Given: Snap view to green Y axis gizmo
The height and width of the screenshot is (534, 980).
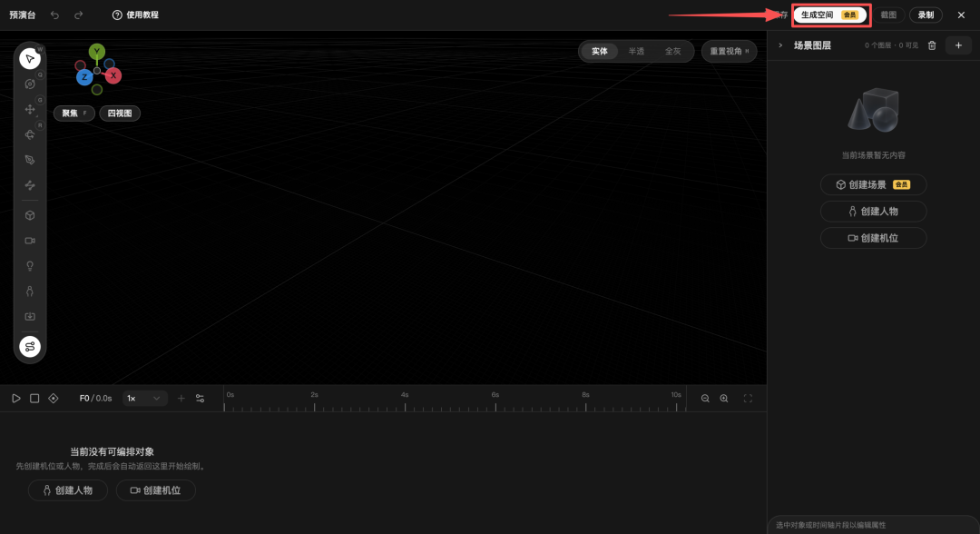Looking at the screenshot, I should [x=96, y=51].
